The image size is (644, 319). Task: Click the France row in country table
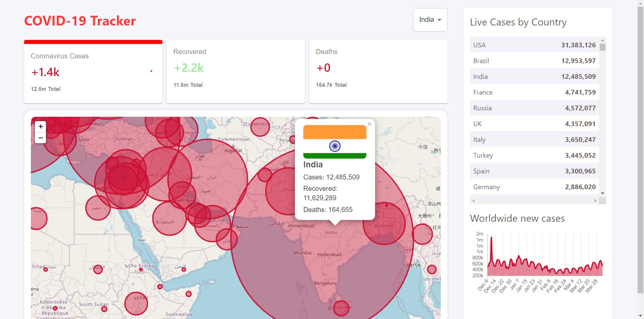[x=534, y=92]
